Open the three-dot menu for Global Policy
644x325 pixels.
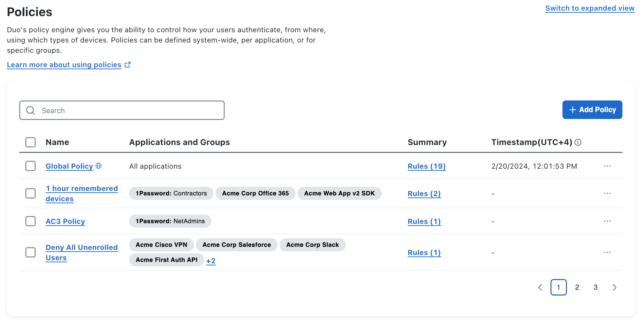607,166
